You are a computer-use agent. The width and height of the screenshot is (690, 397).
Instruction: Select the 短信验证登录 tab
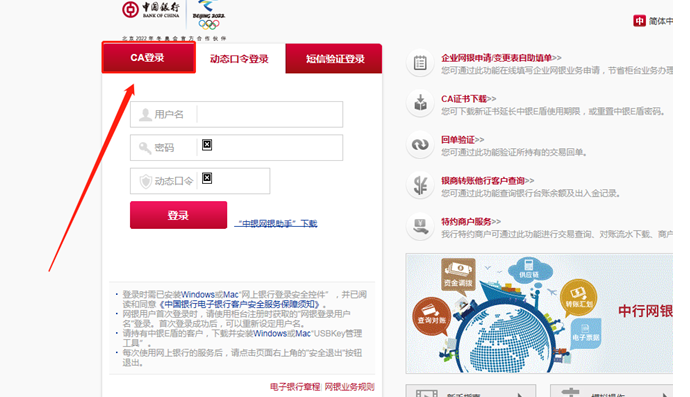[x=334, y=59]
